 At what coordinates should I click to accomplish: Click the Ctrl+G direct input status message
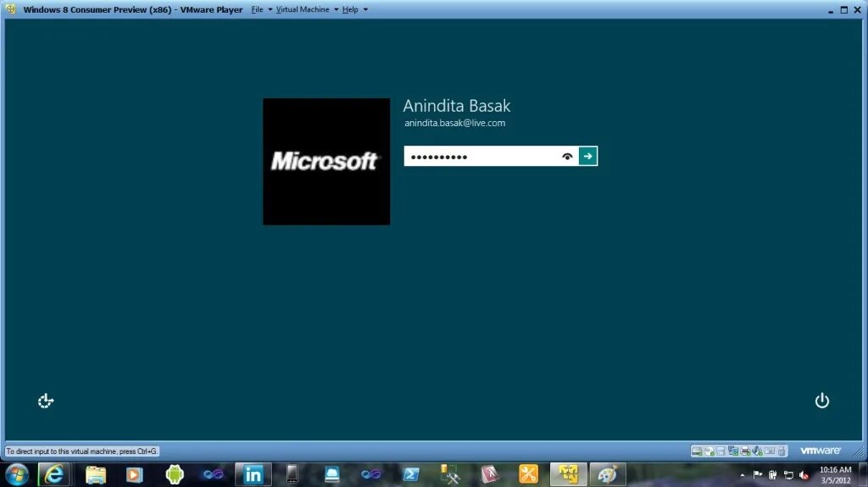pos(82,451)
